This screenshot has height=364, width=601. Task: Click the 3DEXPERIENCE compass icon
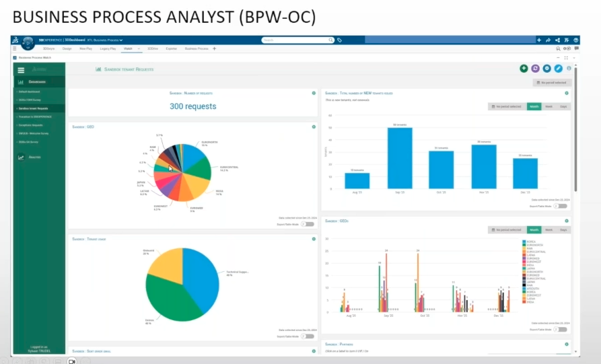[28, 43]
